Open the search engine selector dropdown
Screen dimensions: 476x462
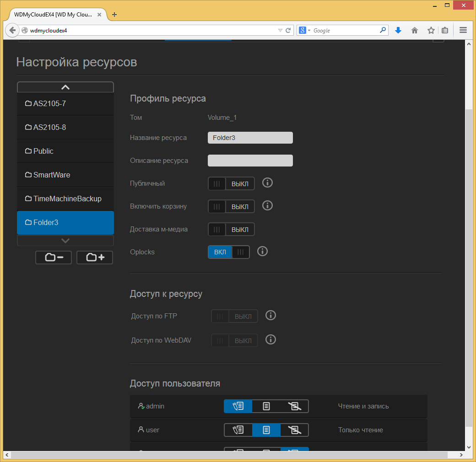(305, 30)
